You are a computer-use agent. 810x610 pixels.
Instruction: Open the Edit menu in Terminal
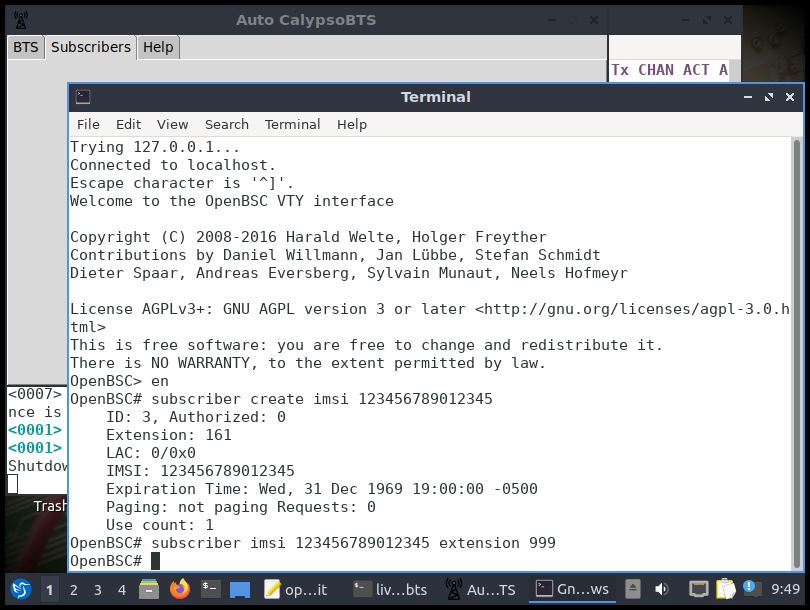(128, 124)
